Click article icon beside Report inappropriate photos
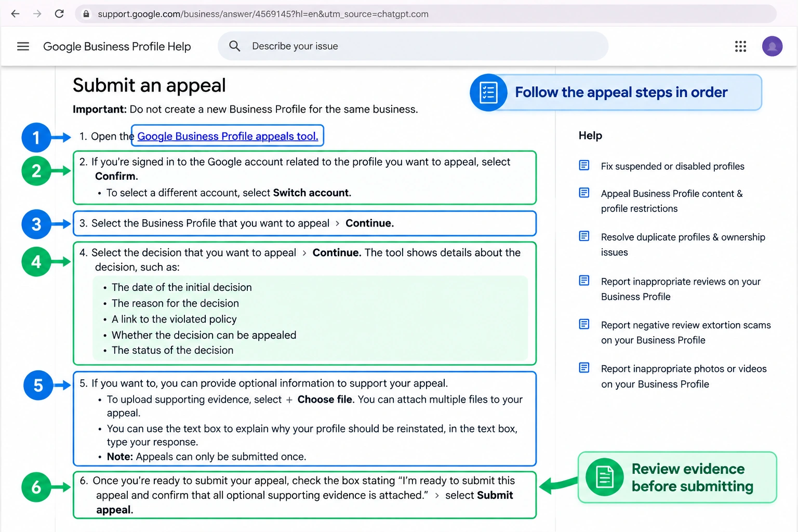798x532 pixels. coord(584,368)
